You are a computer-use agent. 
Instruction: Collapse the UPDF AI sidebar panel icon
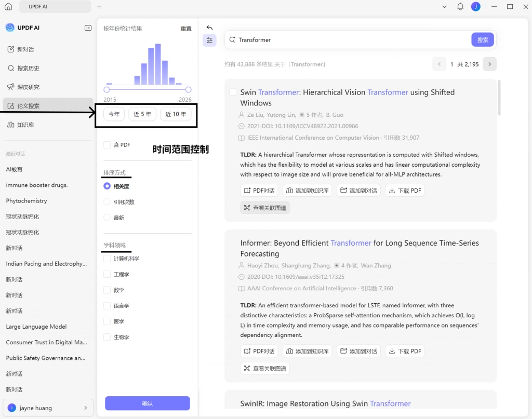(88, 28)
